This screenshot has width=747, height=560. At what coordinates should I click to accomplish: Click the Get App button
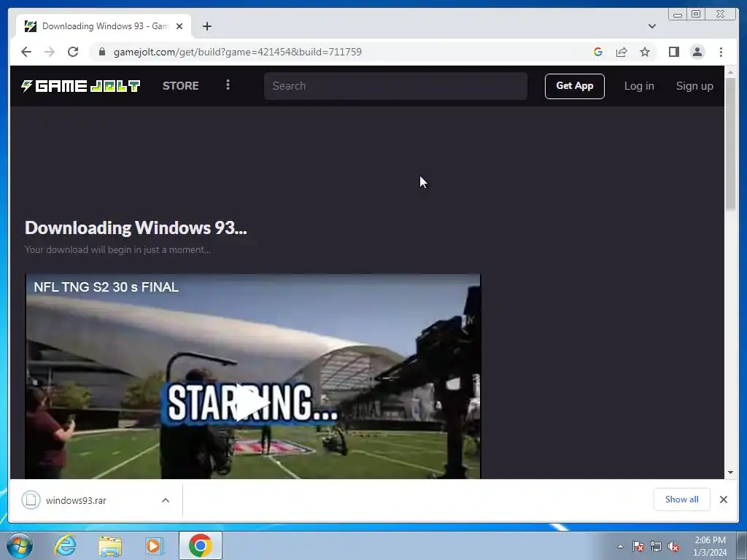tap(575, 86)
